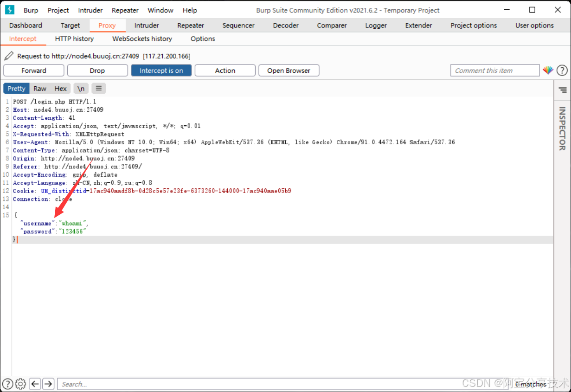
Task: Click the Accept-Language header line
Action: pyautogui.click(x=83, y=183)
